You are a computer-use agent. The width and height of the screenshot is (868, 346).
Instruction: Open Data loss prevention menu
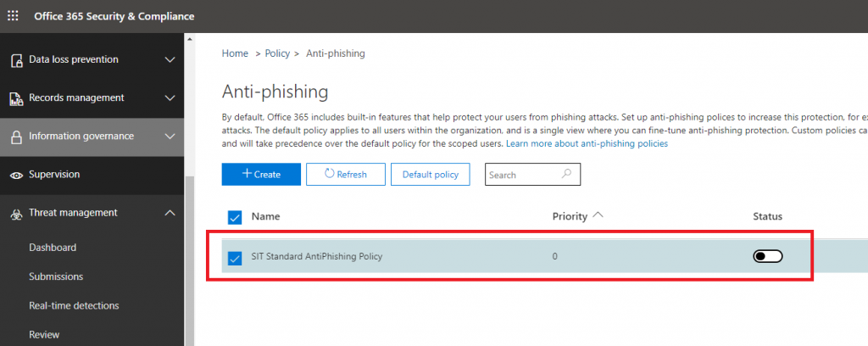92,60
